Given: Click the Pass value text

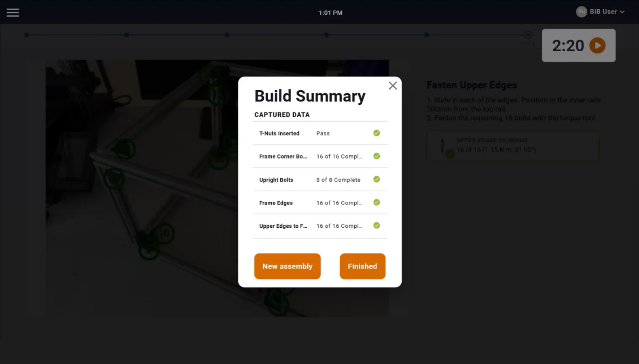Looking at the screenshot, I should coord(323,133).
